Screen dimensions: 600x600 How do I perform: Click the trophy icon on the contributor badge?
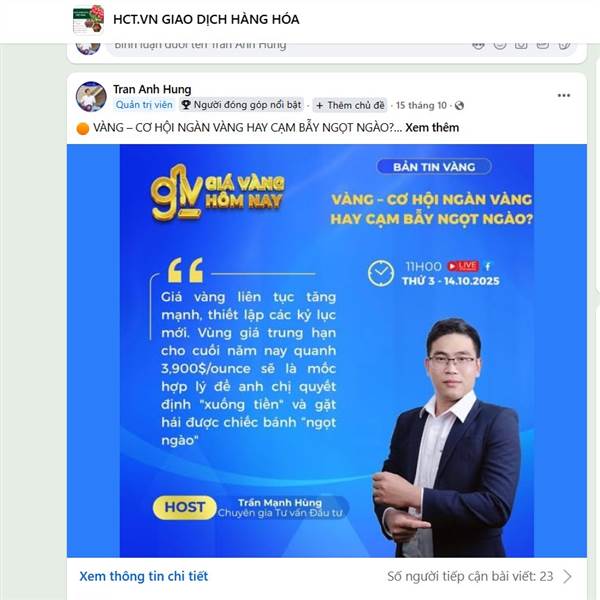click(x=186, y=105)
